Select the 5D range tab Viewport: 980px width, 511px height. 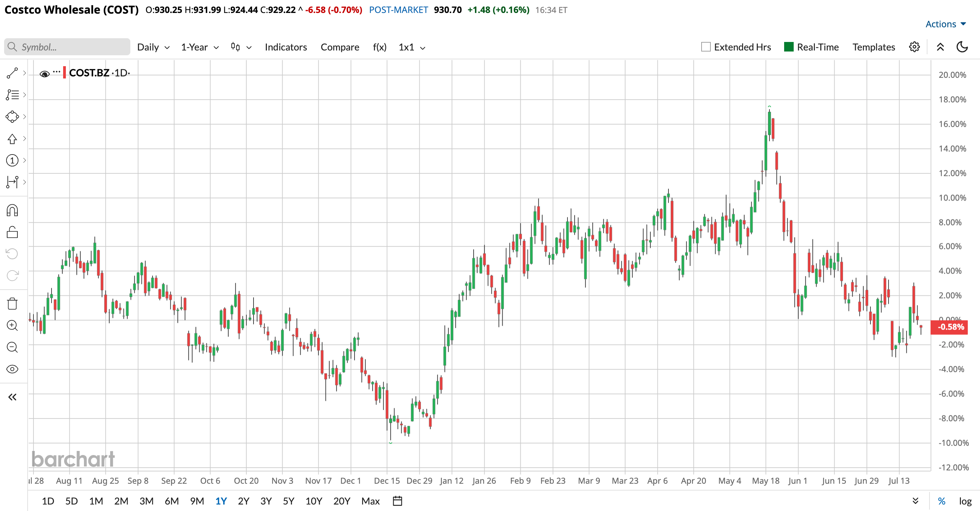(71, 501)
